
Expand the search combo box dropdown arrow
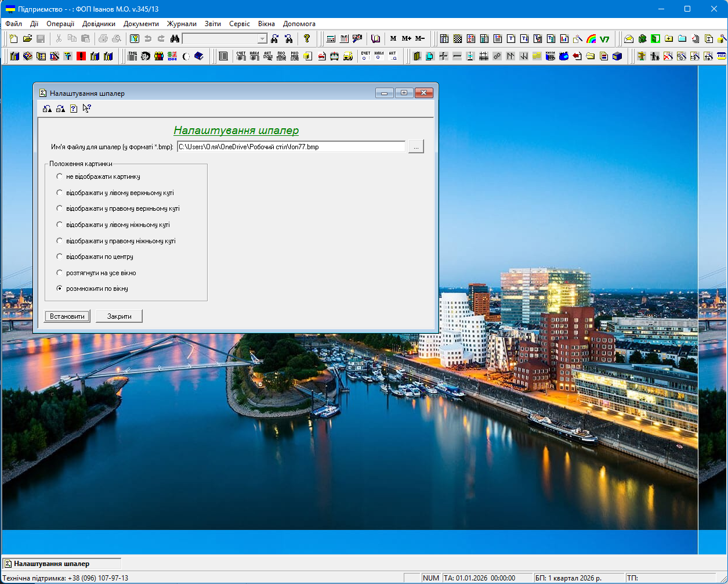[x=262, y=39]
